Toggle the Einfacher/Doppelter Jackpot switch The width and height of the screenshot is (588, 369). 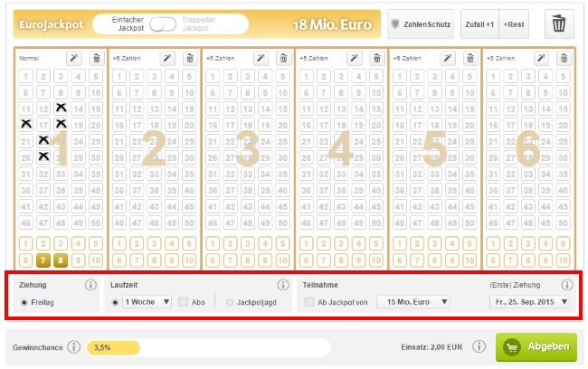coord(163,24)
